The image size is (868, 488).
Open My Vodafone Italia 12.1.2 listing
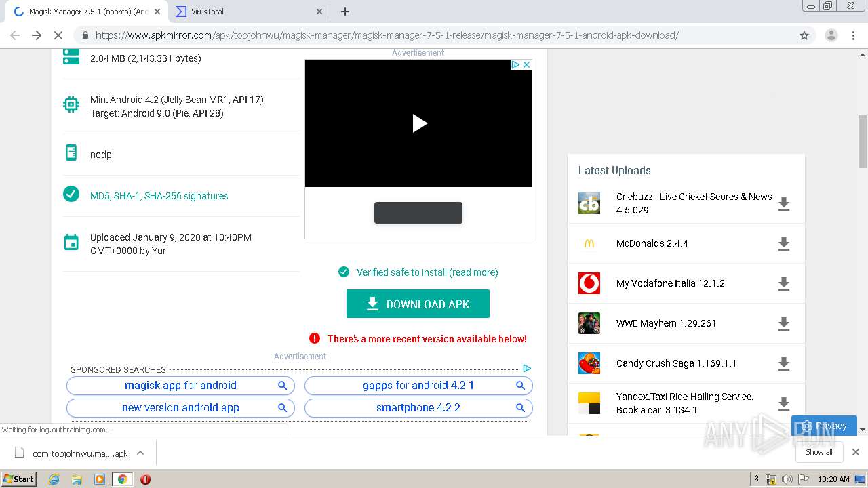670,283
